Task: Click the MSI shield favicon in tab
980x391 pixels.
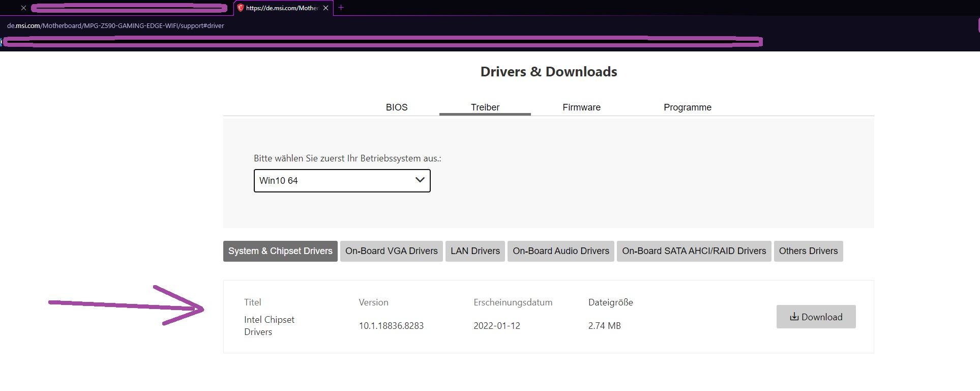Action: tap(241, 8)
